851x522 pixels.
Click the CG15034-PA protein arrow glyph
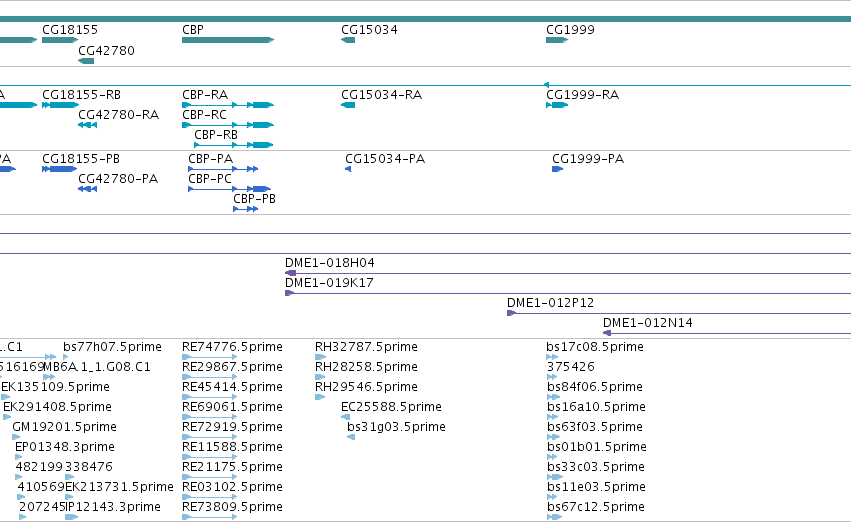point(348,169)
